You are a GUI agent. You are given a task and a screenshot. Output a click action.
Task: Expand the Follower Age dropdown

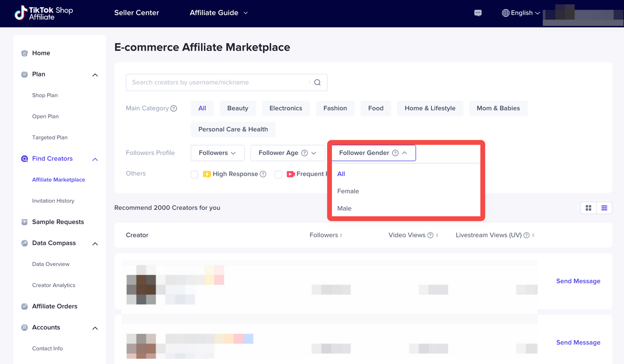[x=287, y=153]
